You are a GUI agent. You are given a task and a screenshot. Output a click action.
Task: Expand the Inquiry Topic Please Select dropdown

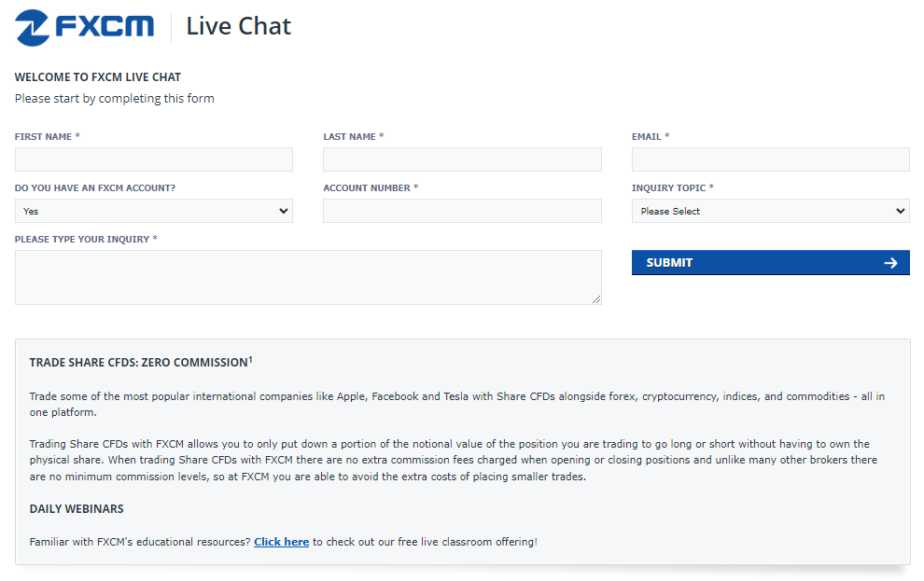[770, 211]
